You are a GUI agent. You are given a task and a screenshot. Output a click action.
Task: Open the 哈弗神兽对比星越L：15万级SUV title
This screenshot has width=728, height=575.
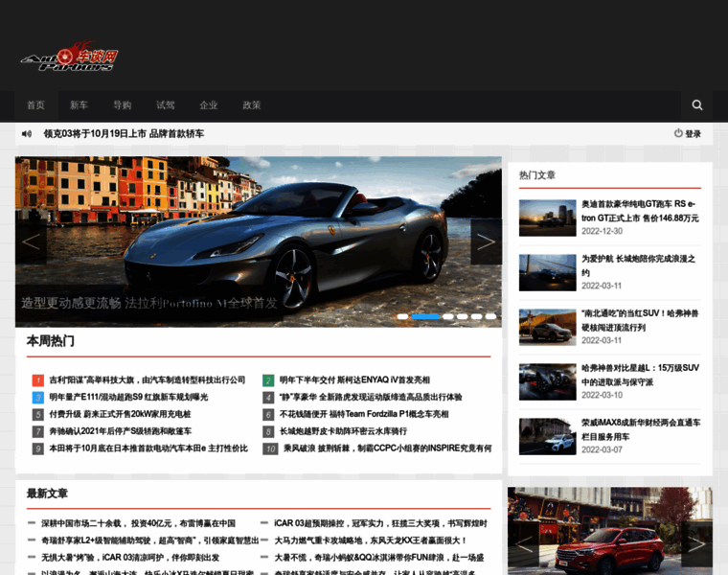[640, 375]
